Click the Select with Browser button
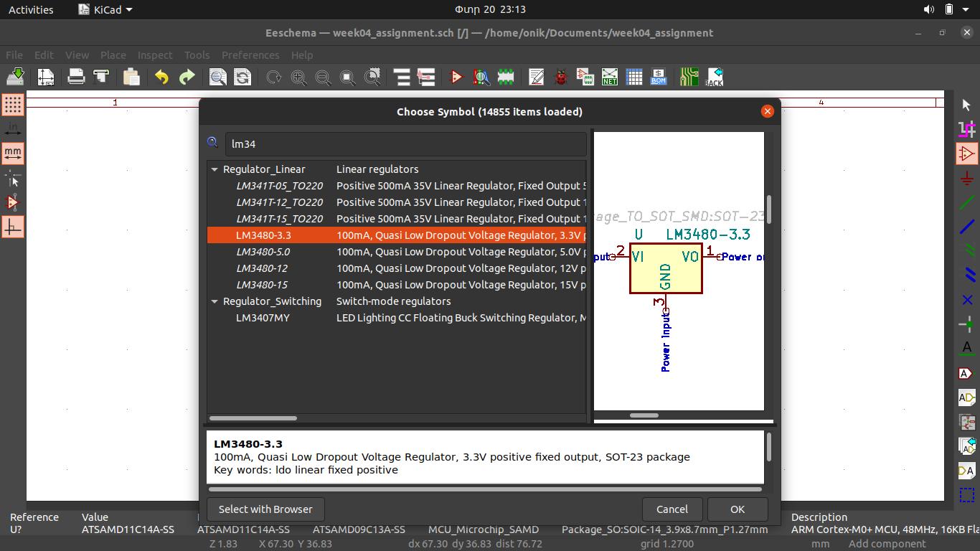 [x=265, y=509]
